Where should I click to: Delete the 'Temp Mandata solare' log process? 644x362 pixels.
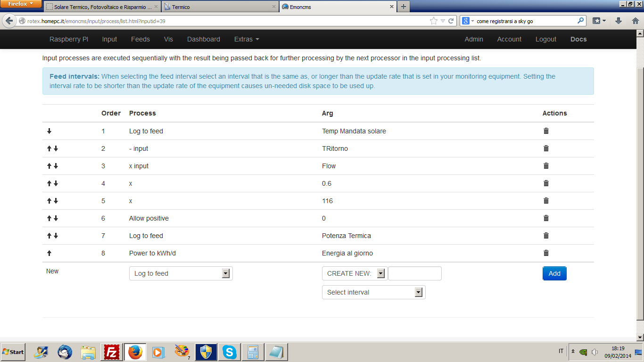pos(546,131)
